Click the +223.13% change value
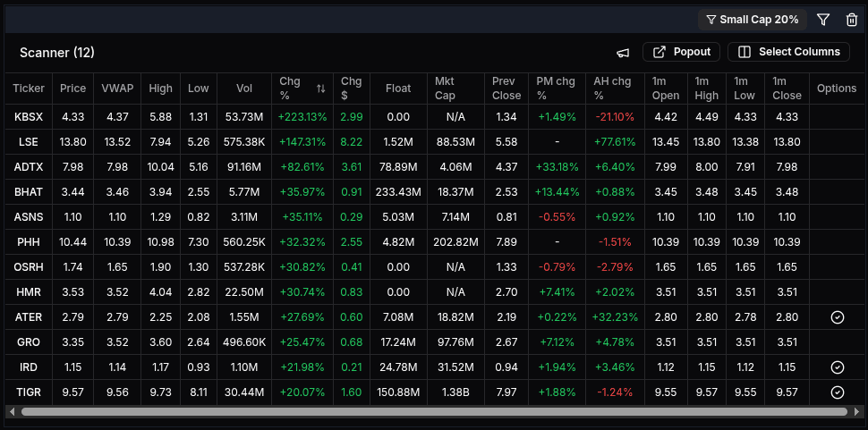 (302, 117)
